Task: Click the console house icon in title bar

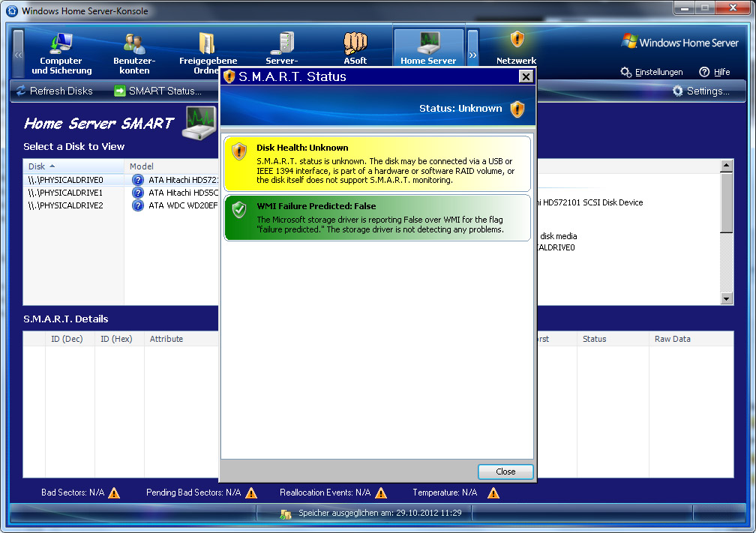Action: coord(11,10)
